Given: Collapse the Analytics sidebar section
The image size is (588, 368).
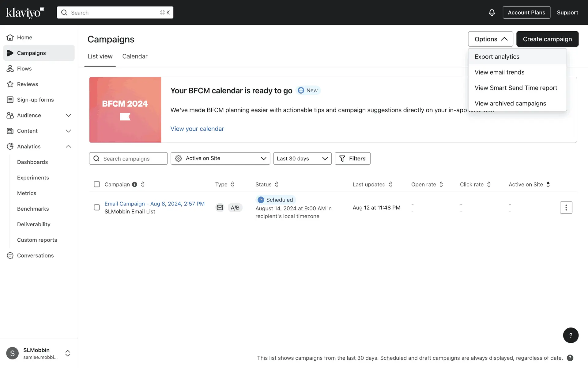Looking at the screenshot, I should [x=68, y=146].
